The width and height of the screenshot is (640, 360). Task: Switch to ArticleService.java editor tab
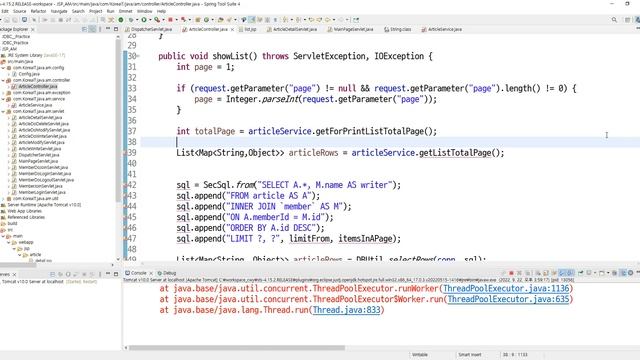442,29
